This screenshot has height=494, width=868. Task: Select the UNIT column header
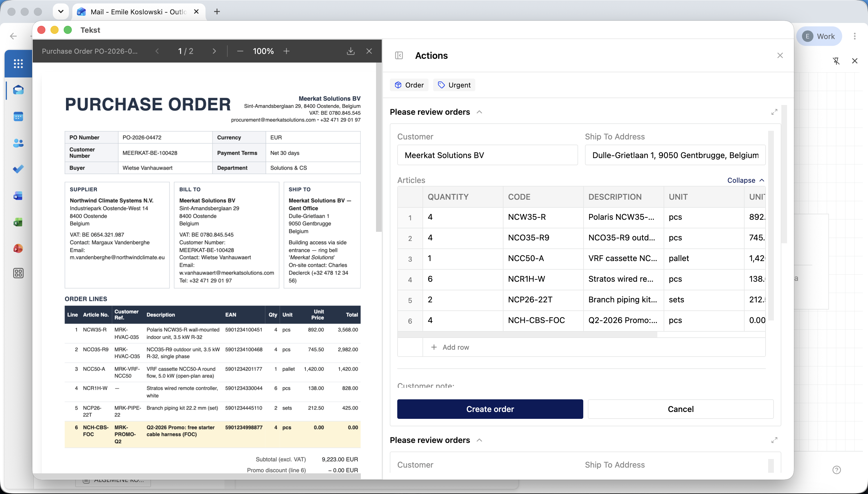[x=704, y=197]
